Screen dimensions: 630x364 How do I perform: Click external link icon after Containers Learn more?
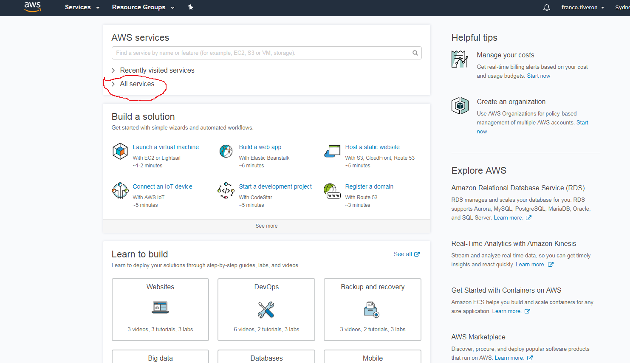(x=527, y=311)
